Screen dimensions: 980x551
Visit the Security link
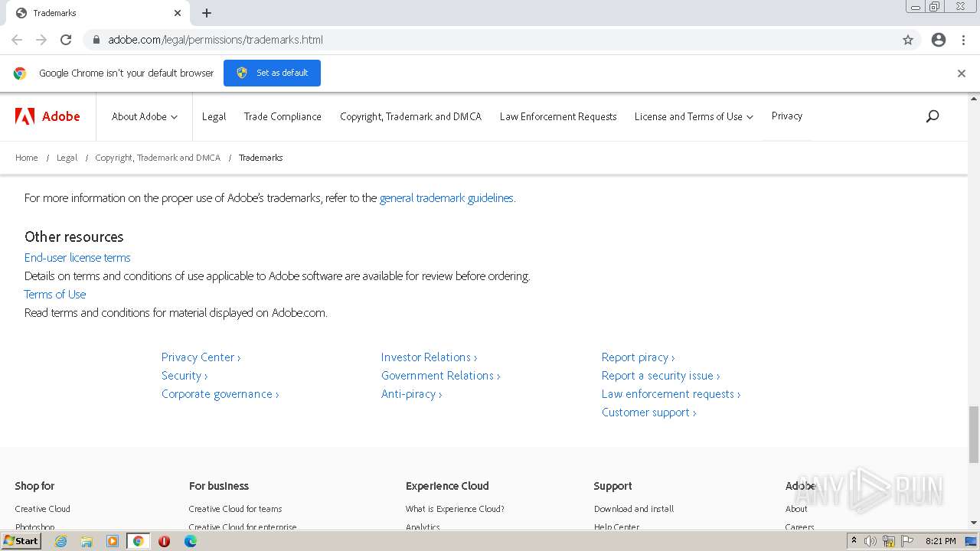point(185,376)
